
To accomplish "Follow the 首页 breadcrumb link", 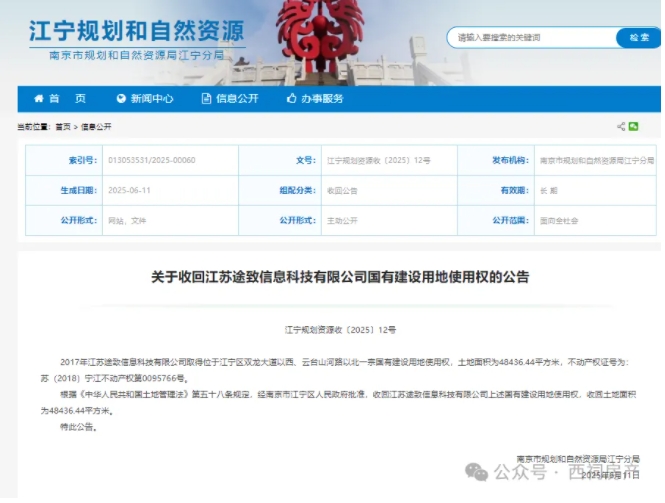I will [x=63, y=127].
